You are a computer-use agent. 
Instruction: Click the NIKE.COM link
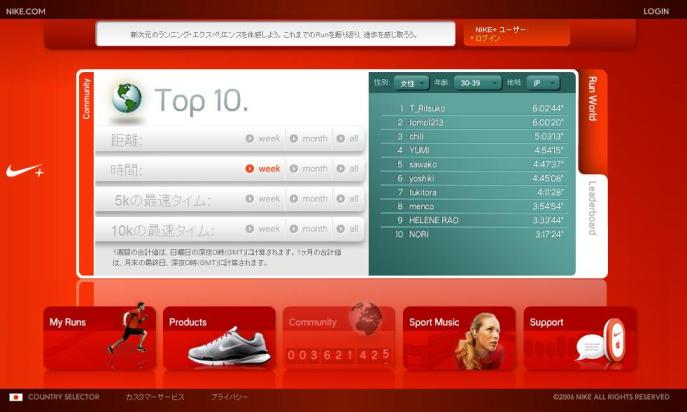[x=25, y=11]
